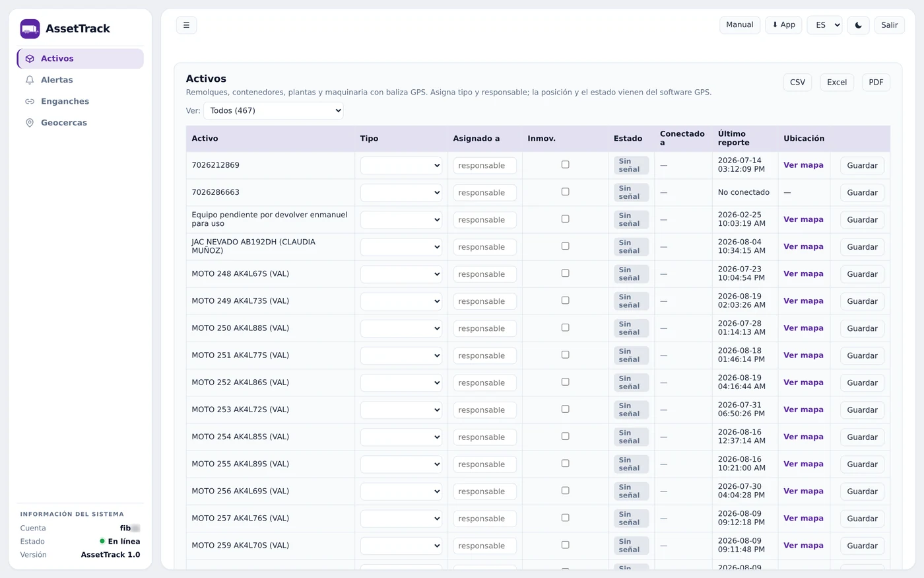Click the Alertas bell icon

30,80
